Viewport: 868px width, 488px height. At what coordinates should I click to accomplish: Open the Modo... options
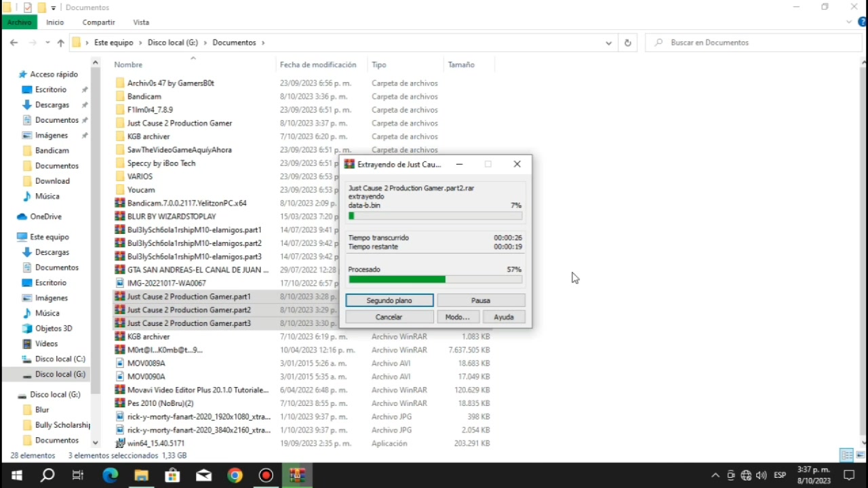(x=458, y=317)
